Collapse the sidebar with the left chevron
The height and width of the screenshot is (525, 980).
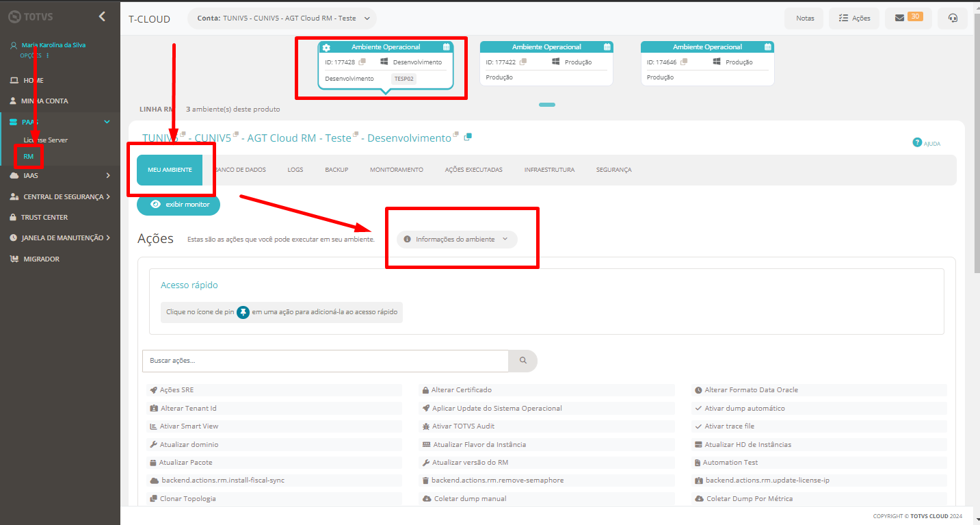coord(102,16)
